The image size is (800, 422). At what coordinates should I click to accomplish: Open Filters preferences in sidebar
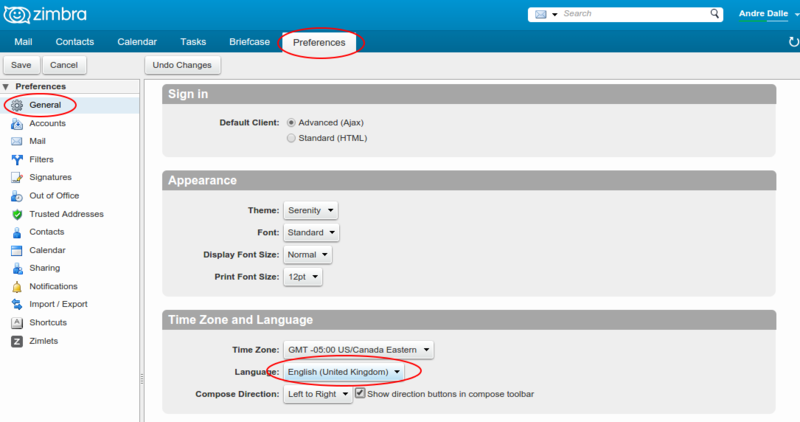click(41, 160)
